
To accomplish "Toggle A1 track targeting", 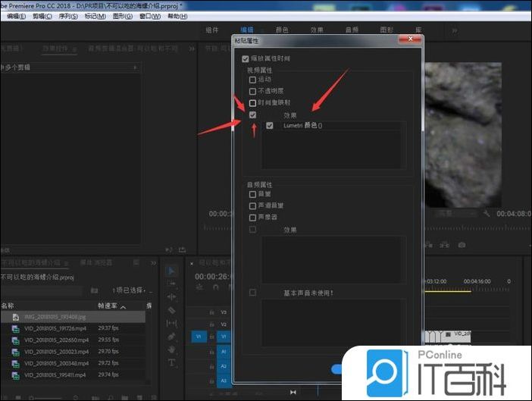I will coord(224,352).
